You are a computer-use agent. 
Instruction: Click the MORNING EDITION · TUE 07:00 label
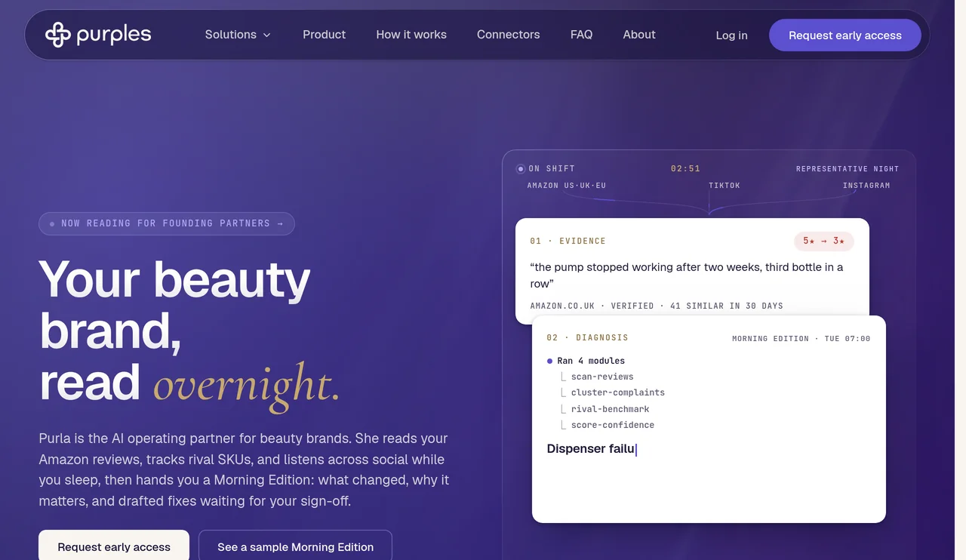(x=801, y=339)
